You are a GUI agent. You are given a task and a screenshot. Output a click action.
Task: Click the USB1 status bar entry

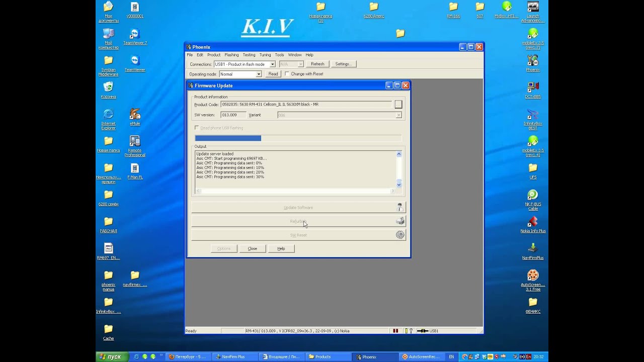[x=429, y=331]
